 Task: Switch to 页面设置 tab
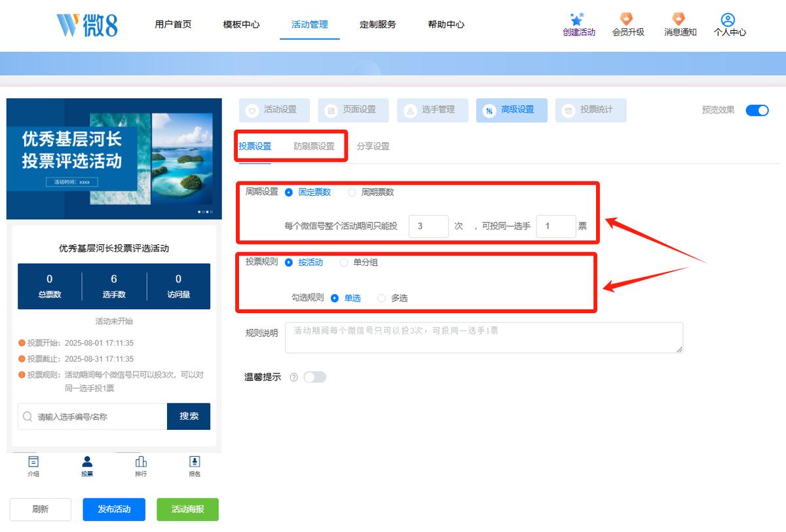point(353,110)
